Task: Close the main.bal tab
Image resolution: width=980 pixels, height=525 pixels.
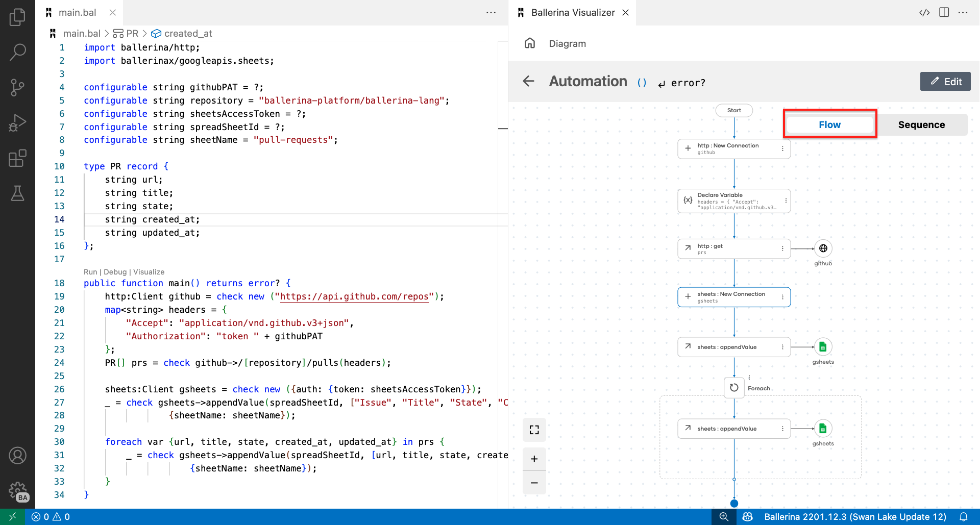Action: tap(113, 12)
